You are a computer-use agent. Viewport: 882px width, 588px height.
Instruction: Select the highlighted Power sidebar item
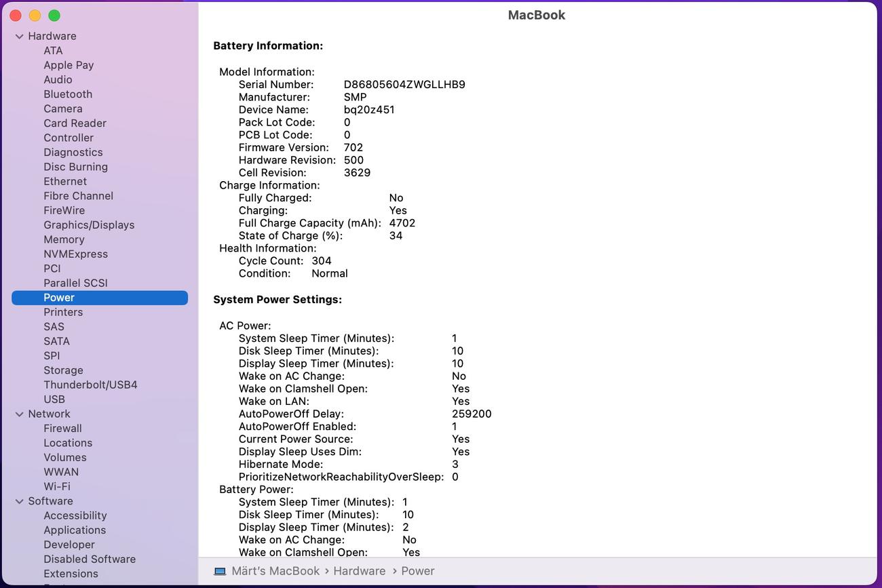coord(59,298)
